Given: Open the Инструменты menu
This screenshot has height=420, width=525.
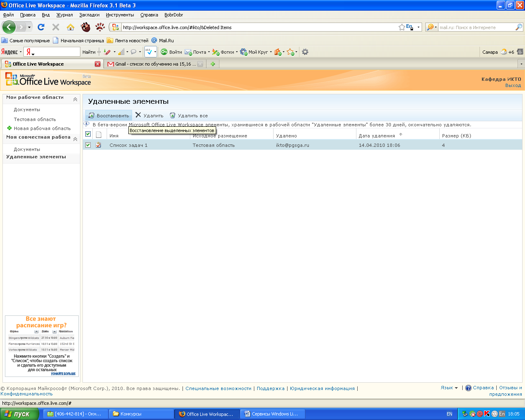Looking at the screenshot, I should (x=120, y=15).
